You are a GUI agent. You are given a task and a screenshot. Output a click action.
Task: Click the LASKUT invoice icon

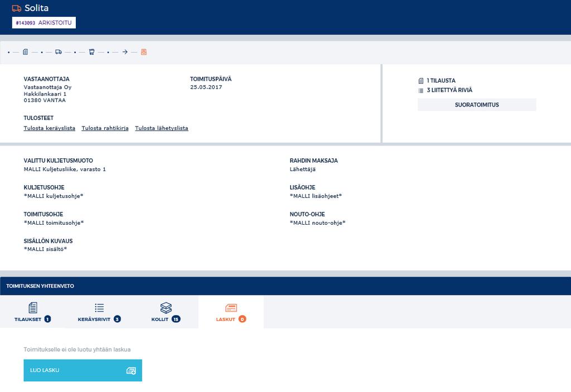click(231, 308)
